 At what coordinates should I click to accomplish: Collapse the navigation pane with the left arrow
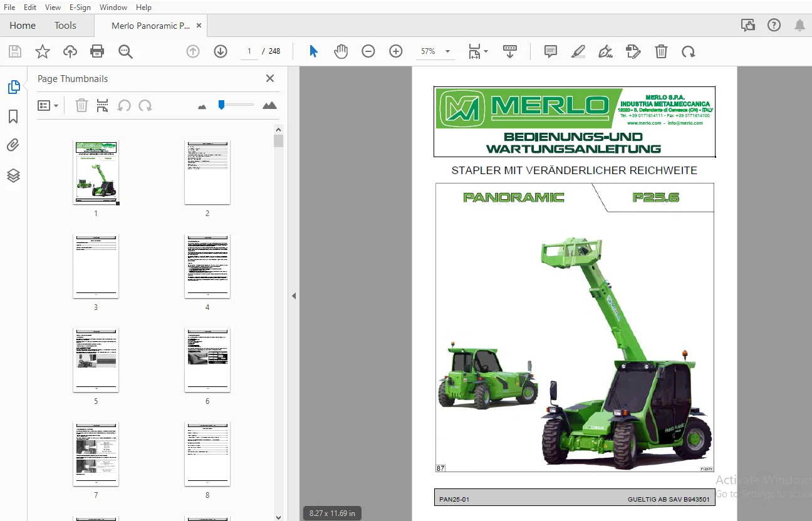tap(294, 296)
